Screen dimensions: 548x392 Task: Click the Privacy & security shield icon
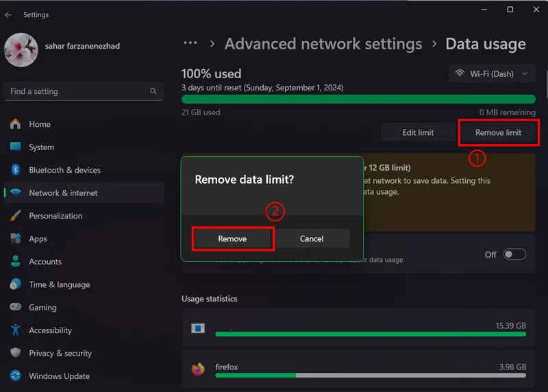pos(15,352)
